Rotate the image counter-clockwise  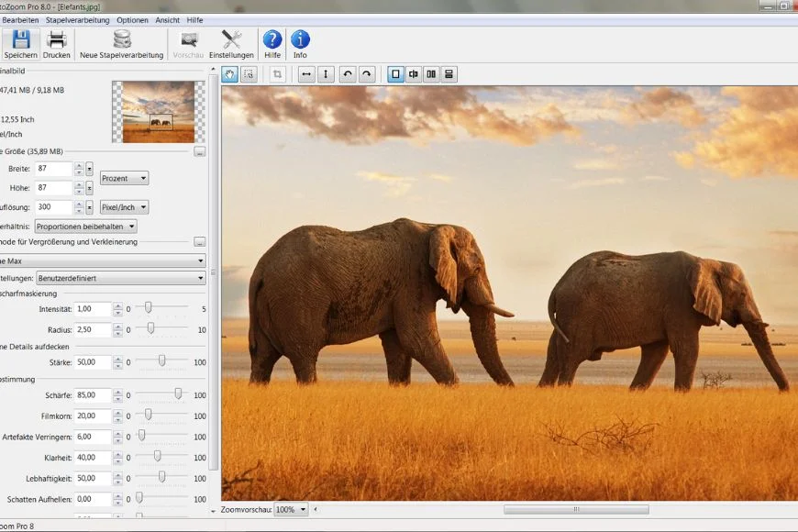(x=348, y=74)
